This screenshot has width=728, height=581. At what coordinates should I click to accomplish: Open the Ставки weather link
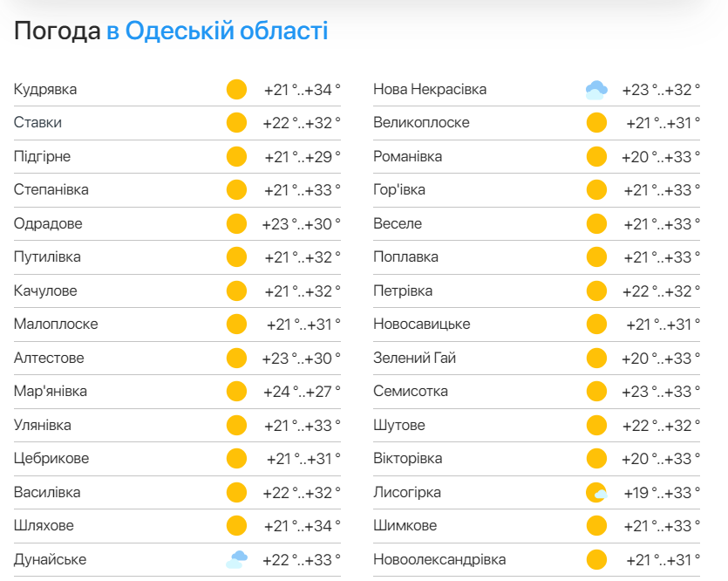point(37,123)
